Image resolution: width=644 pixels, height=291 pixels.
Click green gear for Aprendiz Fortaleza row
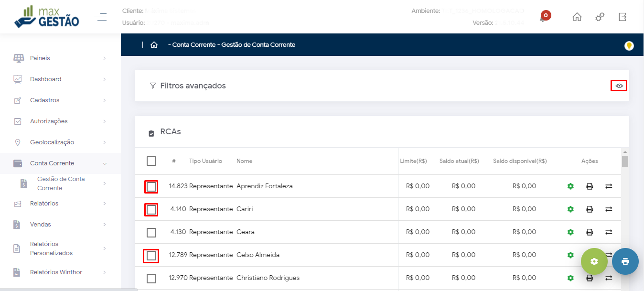(x=570, y=186)
